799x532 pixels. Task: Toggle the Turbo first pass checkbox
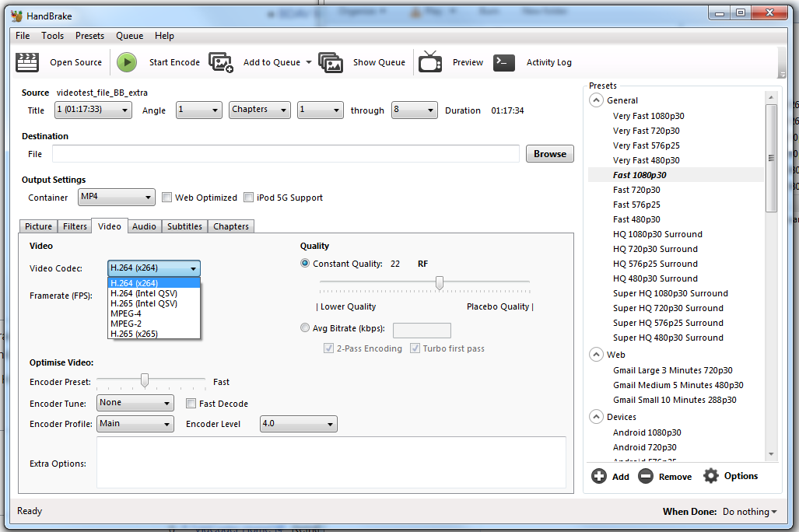click(x=415, y=348)
